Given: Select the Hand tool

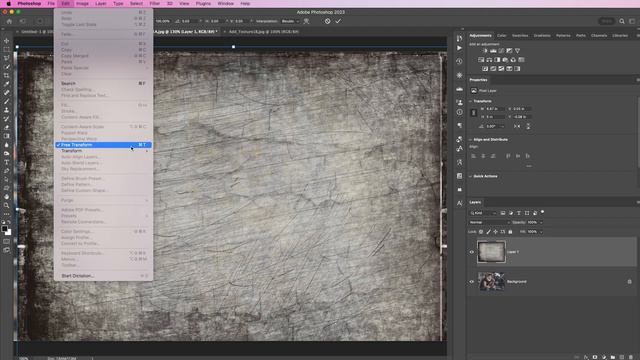Looking at the screenshot, I should click(x=7, y=197).
